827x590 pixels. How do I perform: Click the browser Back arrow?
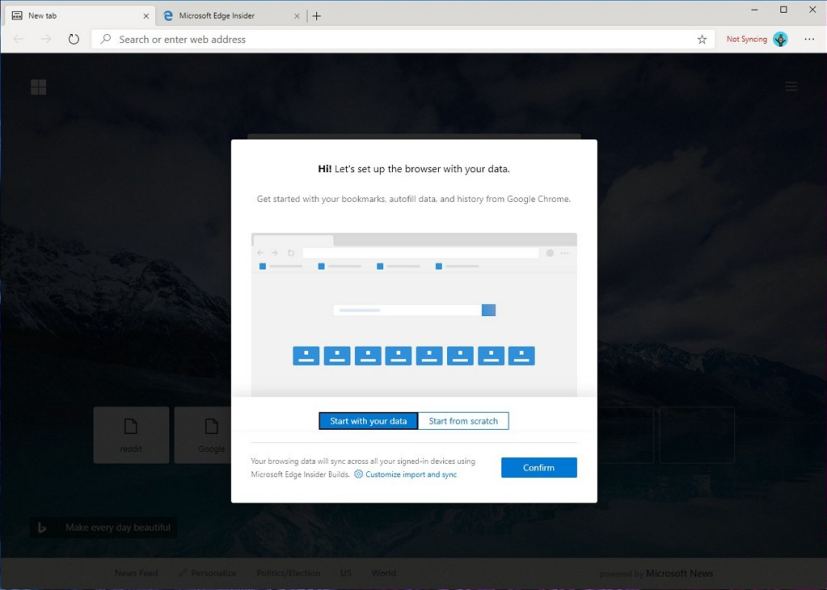point(18,39)
